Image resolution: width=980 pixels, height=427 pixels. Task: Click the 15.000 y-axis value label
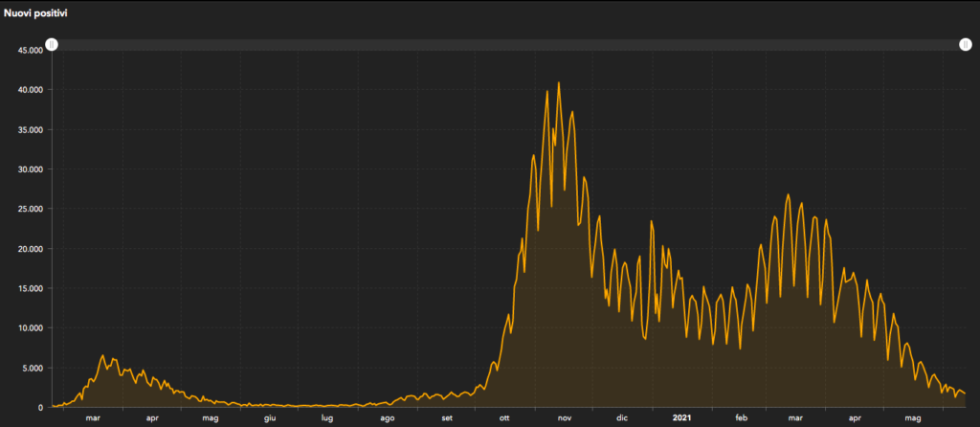[x=29, y=288]
